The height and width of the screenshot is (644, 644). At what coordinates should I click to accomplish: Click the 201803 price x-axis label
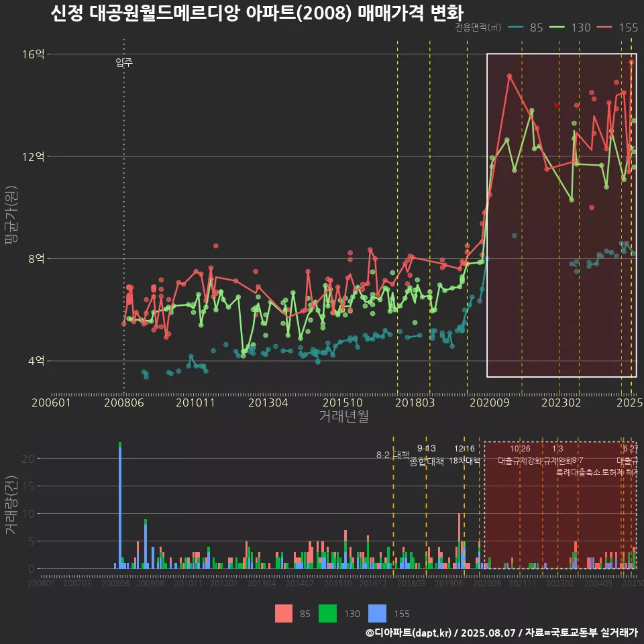coord(415,402)
